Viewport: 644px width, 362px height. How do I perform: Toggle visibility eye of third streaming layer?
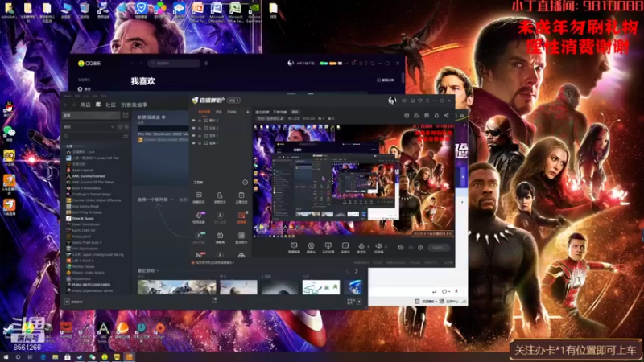point(193,135)
